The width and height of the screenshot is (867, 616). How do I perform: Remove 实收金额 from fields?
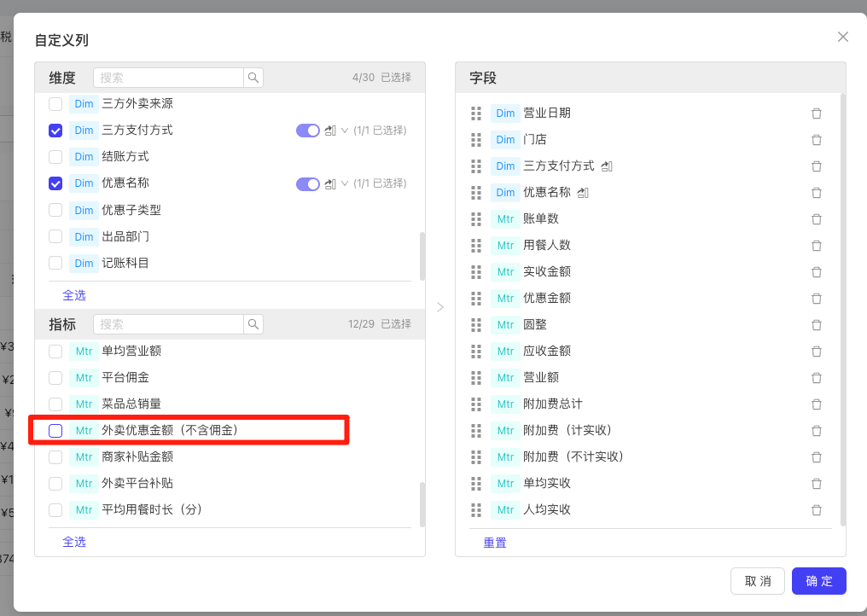(816, 272)
